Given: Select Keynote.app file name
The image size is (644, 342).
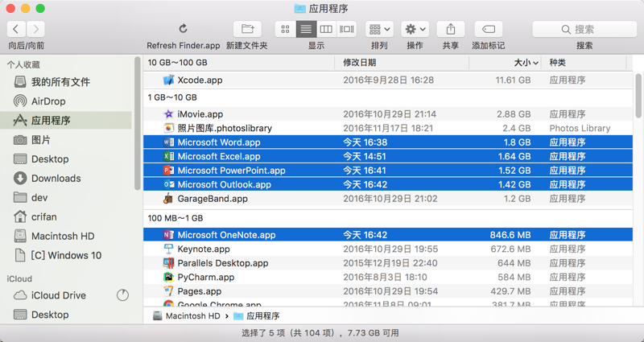Looking at the screenshot, I should tap(204, 249).
